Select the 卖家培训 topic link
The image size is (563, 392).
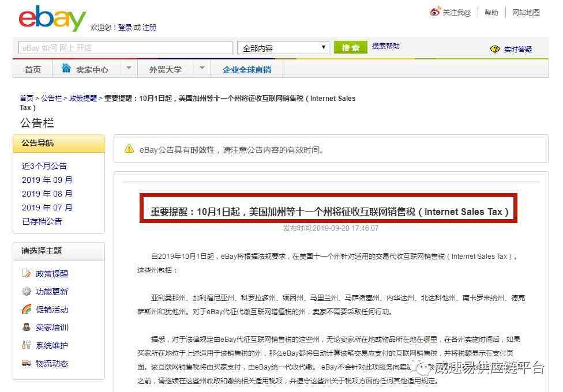[52, 327]
